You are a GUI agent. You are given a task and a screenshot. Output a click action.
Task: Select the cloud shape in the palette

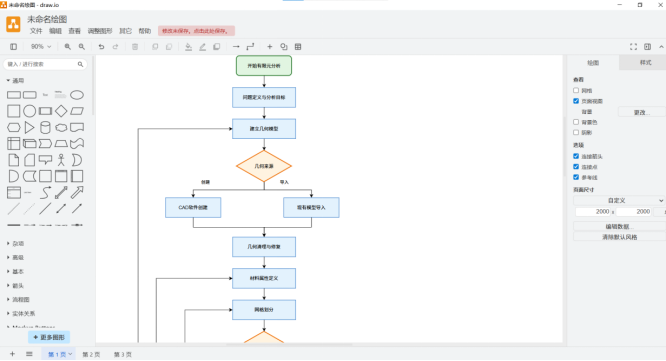[61, 127]
